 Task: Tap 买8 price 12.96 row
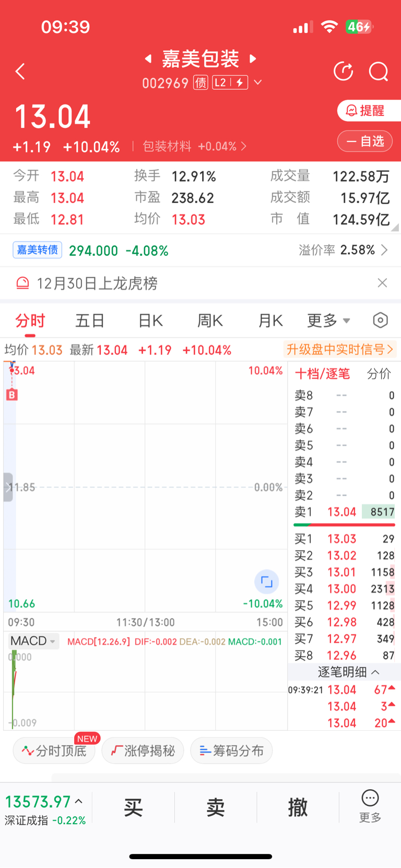344,656
